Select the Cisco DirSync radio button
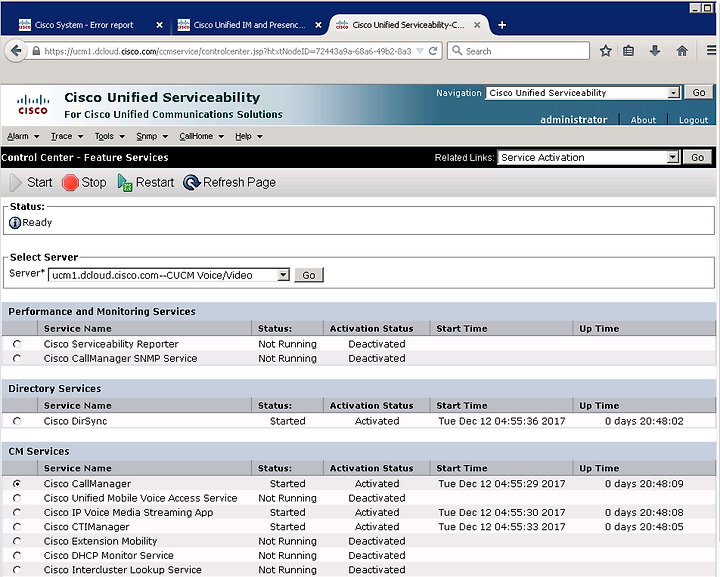 (17, 421)
